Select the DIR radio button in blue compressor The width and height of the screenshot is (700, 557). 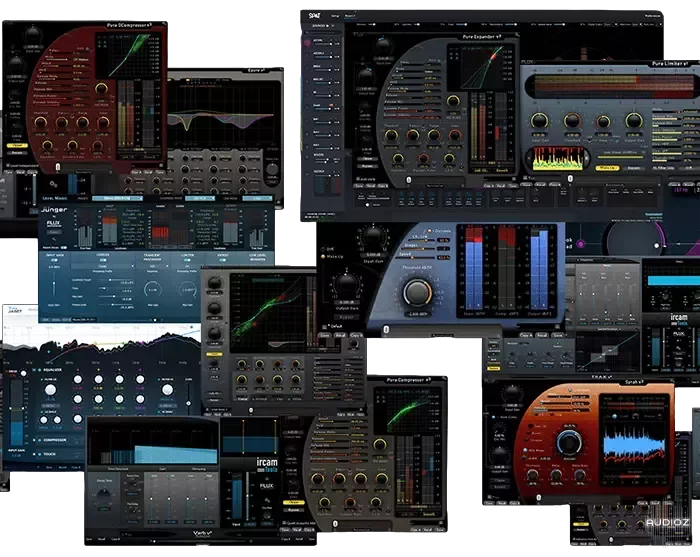[324, 249]
